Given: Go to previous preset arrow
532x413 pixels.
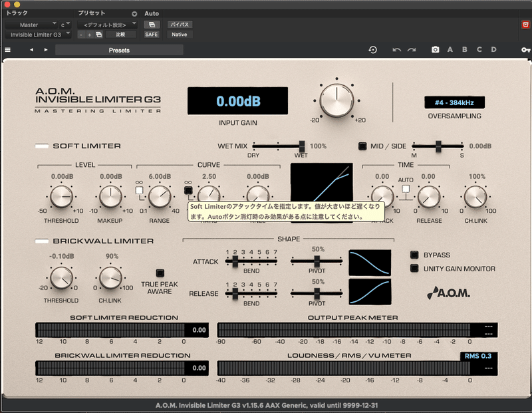Looking at the screenshot, I should coord(31,50).
